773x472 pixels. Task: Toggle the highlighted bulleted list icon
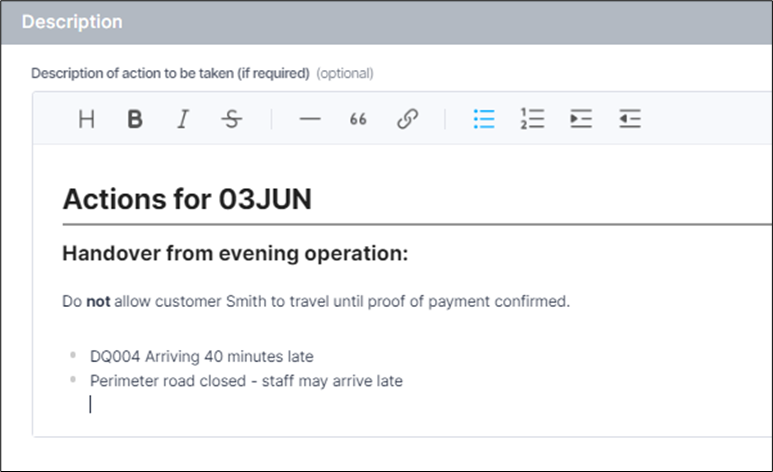[484, 120]
